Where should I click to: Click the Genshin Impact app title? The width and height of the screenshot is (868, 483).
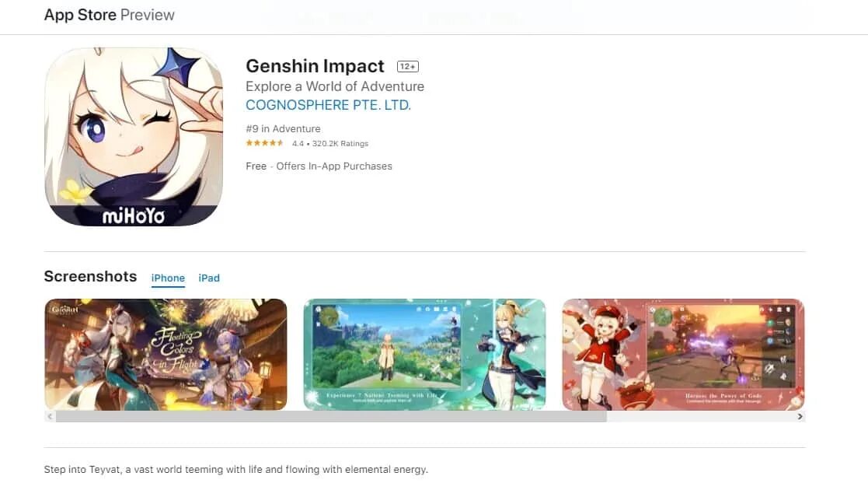(x=315, y=66)
